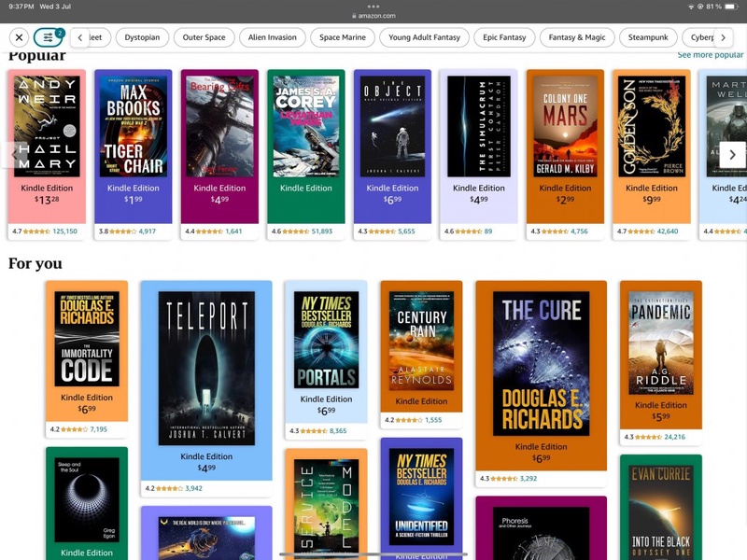Select the Space Marine genre chip
This screenshot has width=747, height=560.
(343, 37)
